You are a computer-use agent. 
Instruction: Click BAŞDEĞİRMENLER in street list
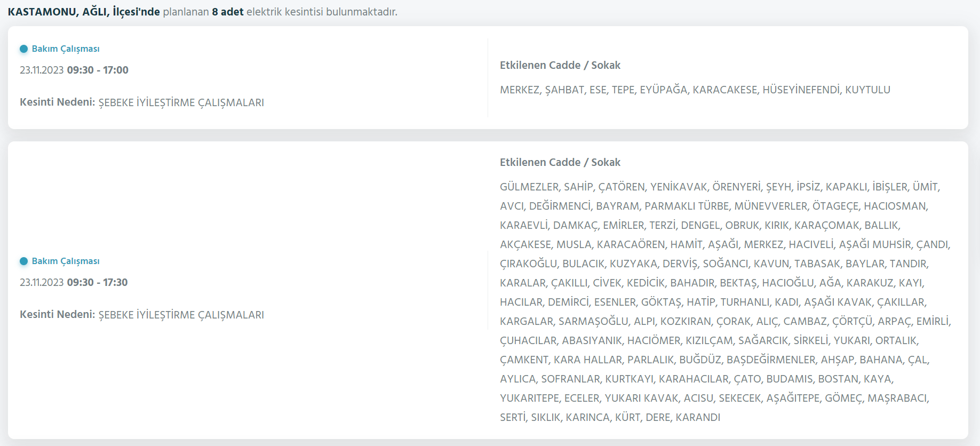click(x=771, y=360)
